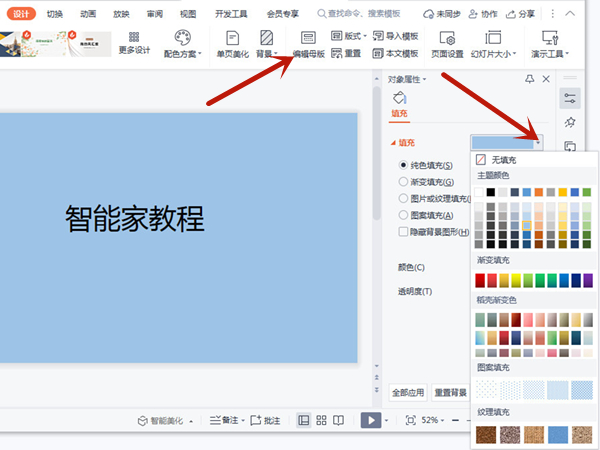Switch to the 动画 animation tab
This screenshot has width=600, height=450.
coord(88,14)
